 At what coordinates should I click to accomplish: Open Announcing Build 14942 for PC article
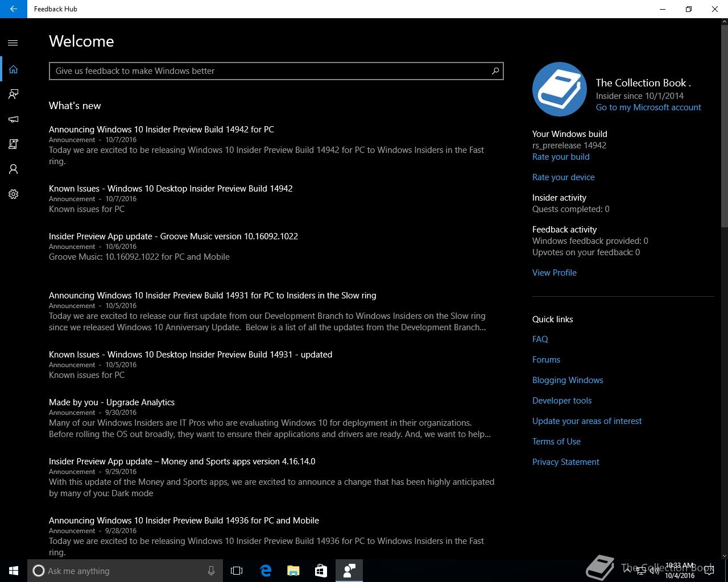[x=162, y=130]
